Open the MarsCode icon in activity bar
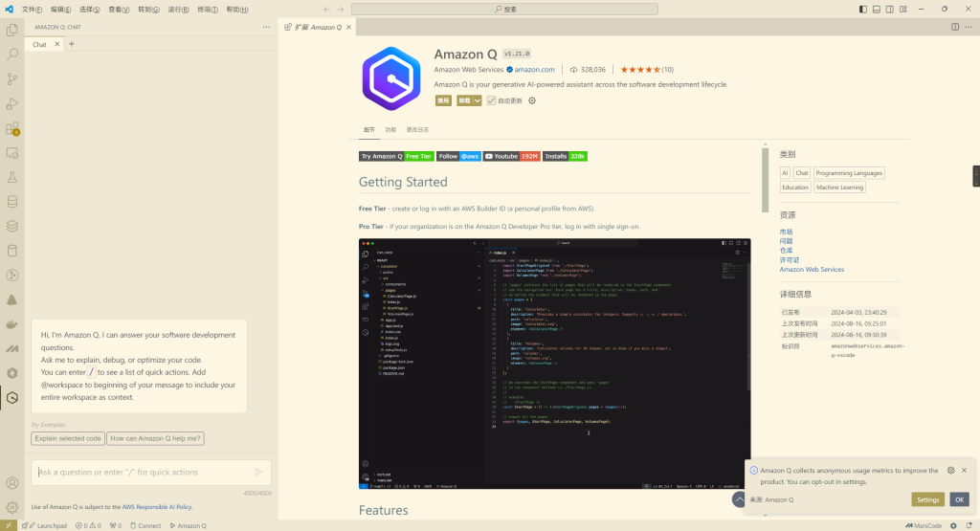980x531 pixels. 11,348
